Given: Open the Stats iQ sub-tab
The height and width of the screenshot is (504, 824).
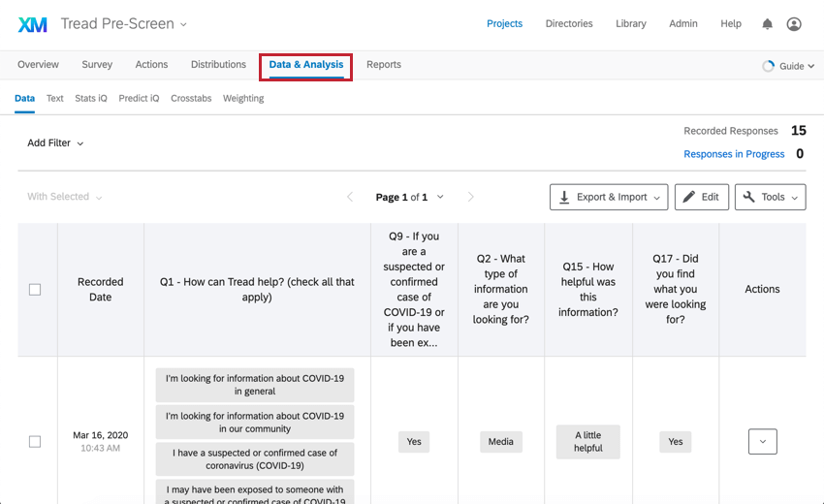Looking at the screenshot, I should [90, 98].
